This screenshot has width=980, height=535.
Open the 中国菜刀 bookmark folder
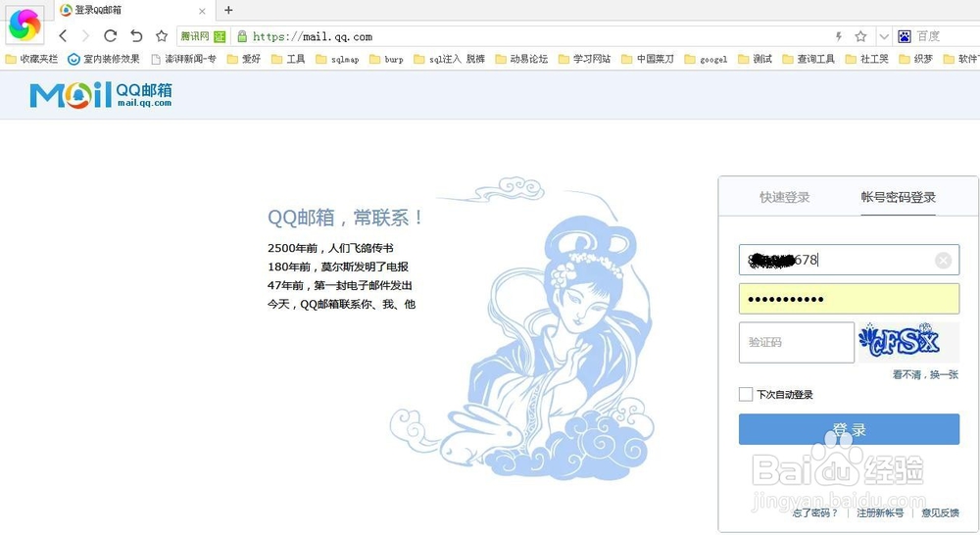pos(648,59)
